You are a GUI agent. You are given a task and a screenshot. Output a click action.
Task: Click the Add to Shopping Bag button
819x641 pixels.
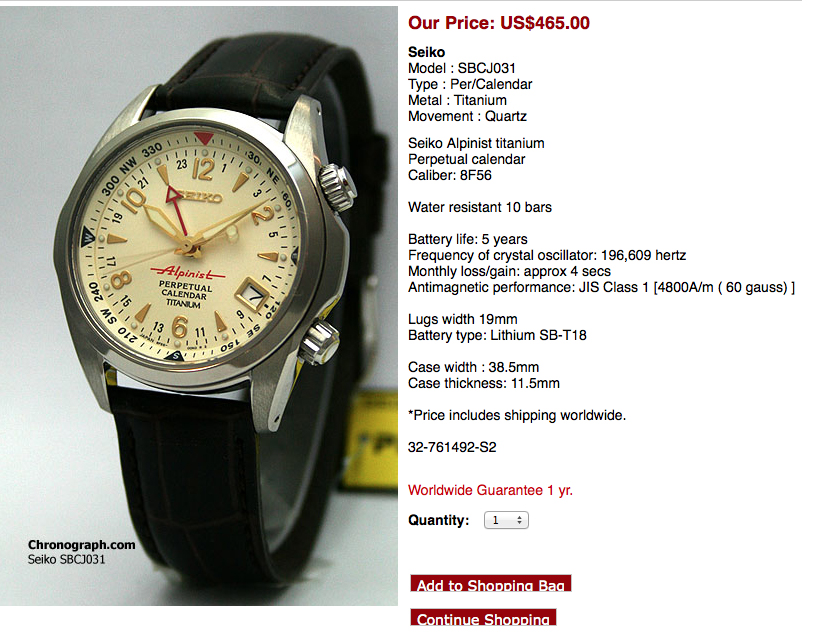pos(490,584)
